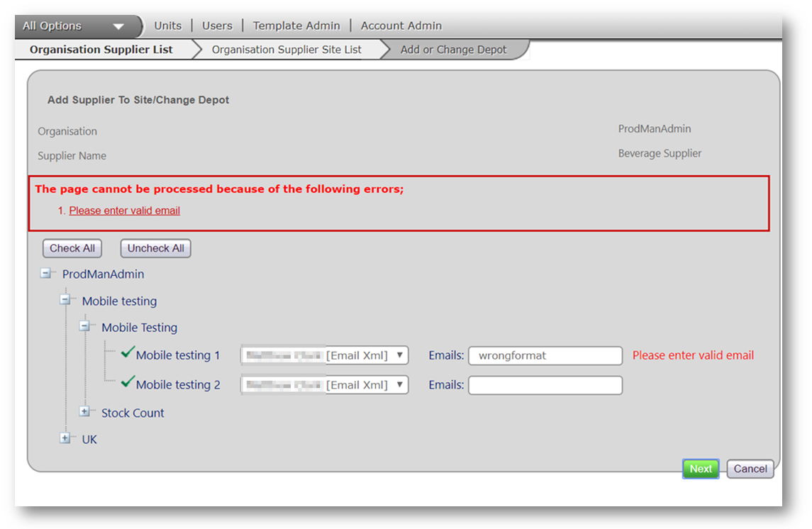The height and width of the screenshot is (529, 812).
Task: Open Account Admin menu item
Action: (x=401, y=26)
